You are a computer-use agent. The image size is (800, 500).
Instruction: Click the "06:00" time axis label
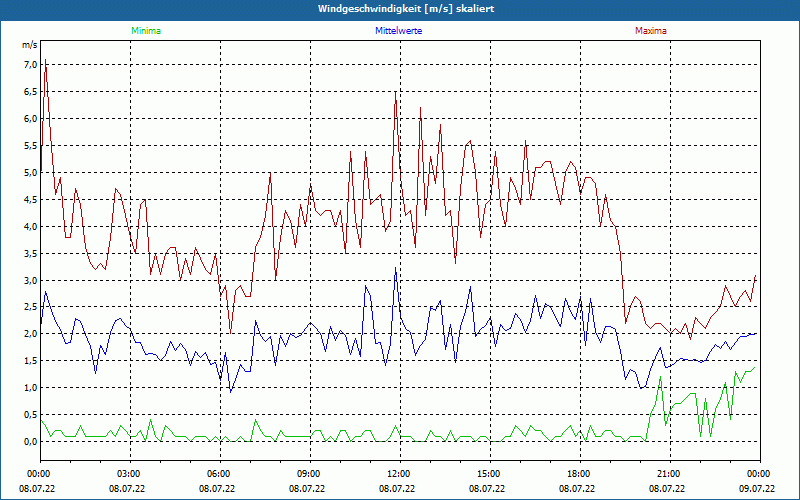pyautogui.click(x=220, y=474)
